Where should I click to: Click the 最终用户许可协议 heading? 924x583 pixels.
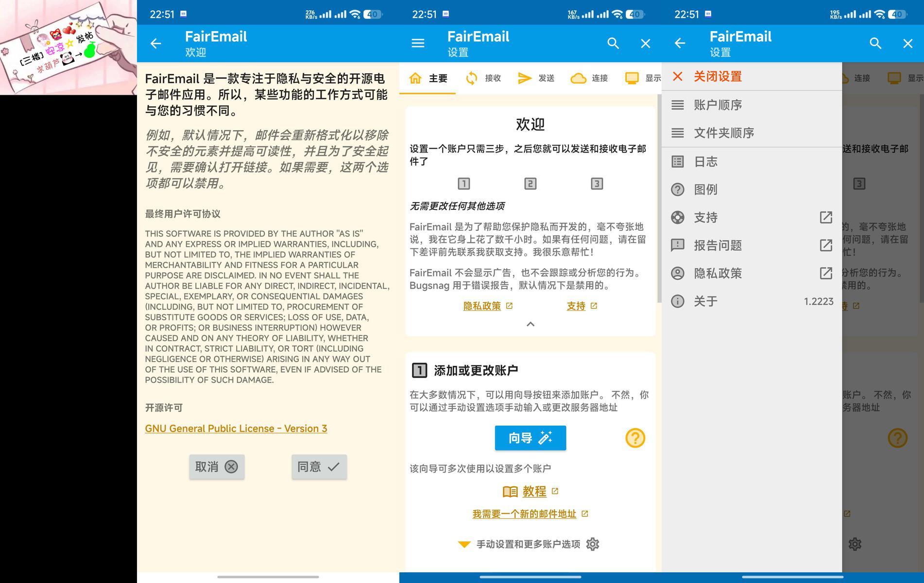(x=183, y=214)
